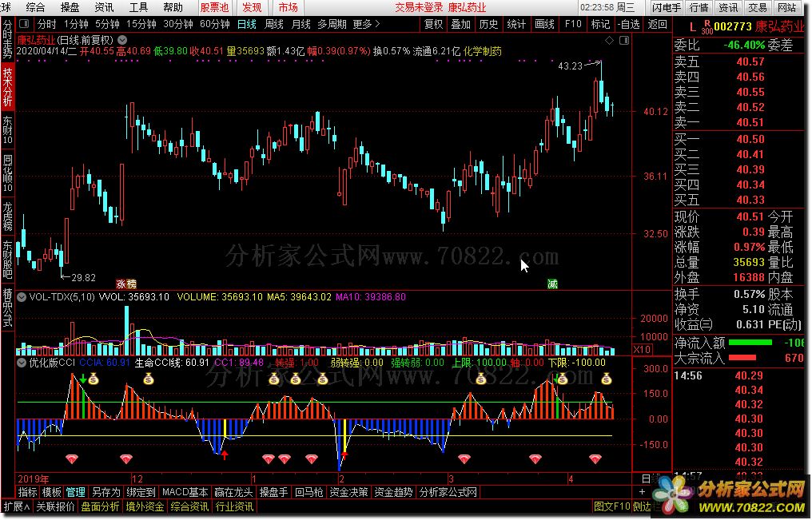Click the L level indicator in quote header
The height and width of the screenshot is (520, 812).
[x=693, y=27]
